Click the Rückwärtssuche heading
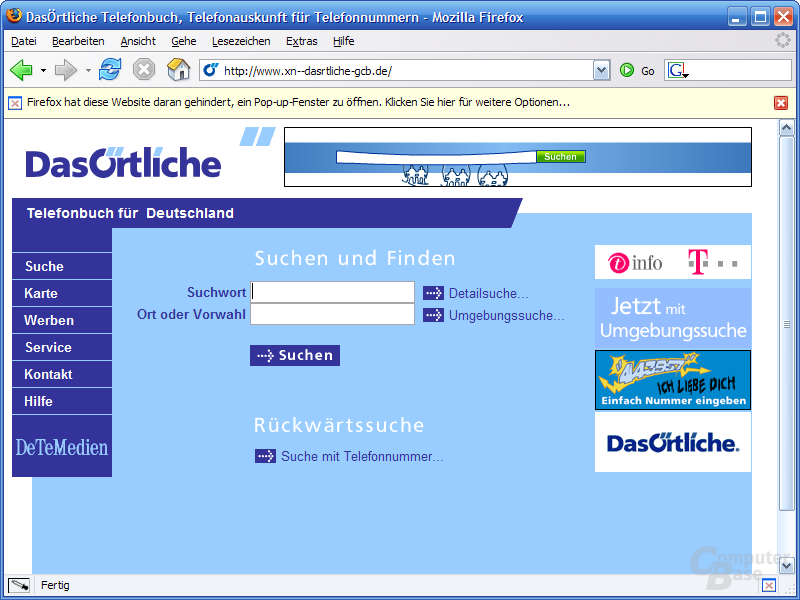Screen dimensions: 800x600 pyautogui.click(x=339, y=425)
